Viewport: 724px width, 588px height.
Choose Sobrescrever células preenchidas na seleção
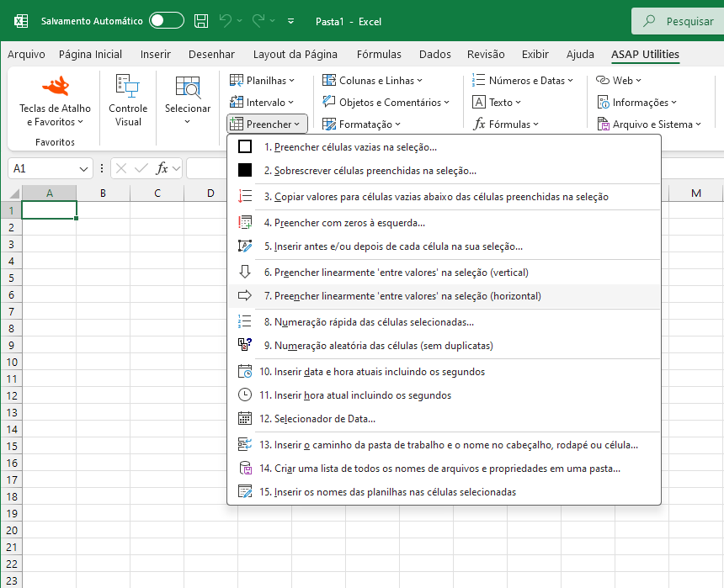coord(444,170)
